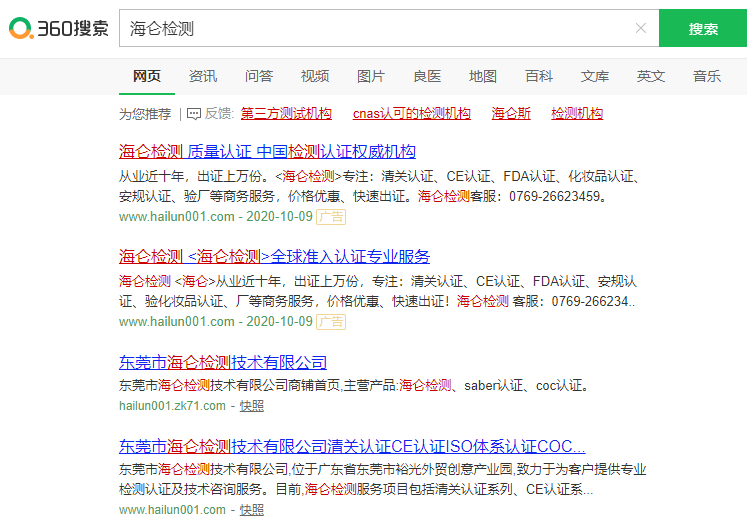Select the 良医 tab
The image size is (747, 527).
[427, 76]
